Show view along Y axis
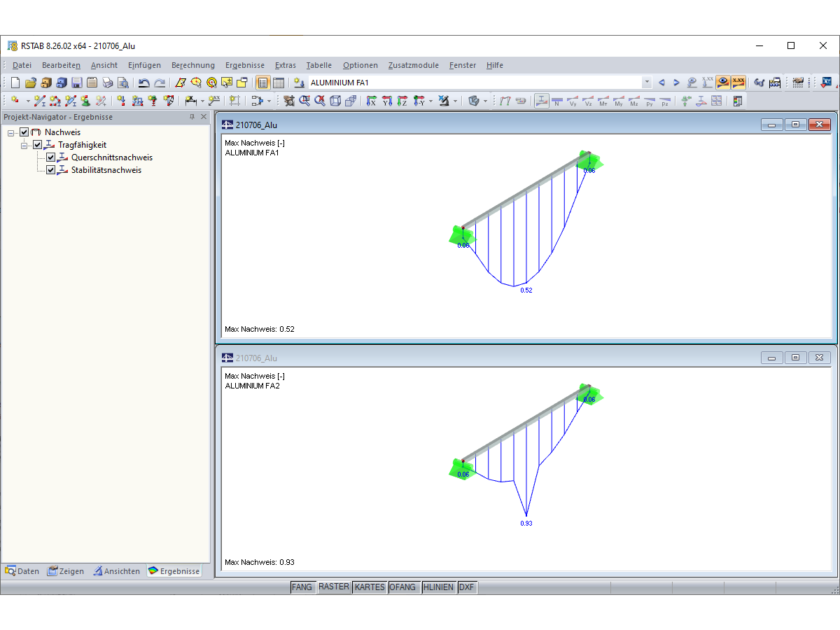This screenshot has height=630, width=840. tap(387, 101)
